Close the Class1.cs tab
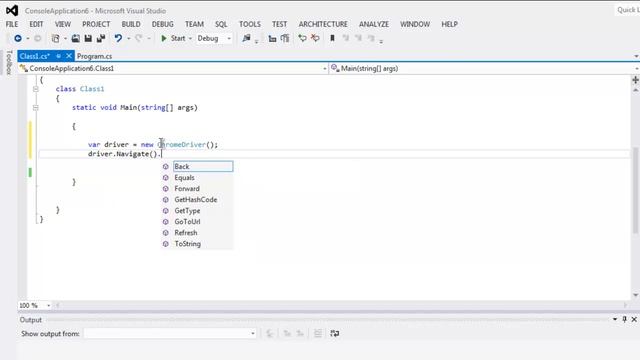This screenshot has height=360, width=640. [x=69, y=56]
